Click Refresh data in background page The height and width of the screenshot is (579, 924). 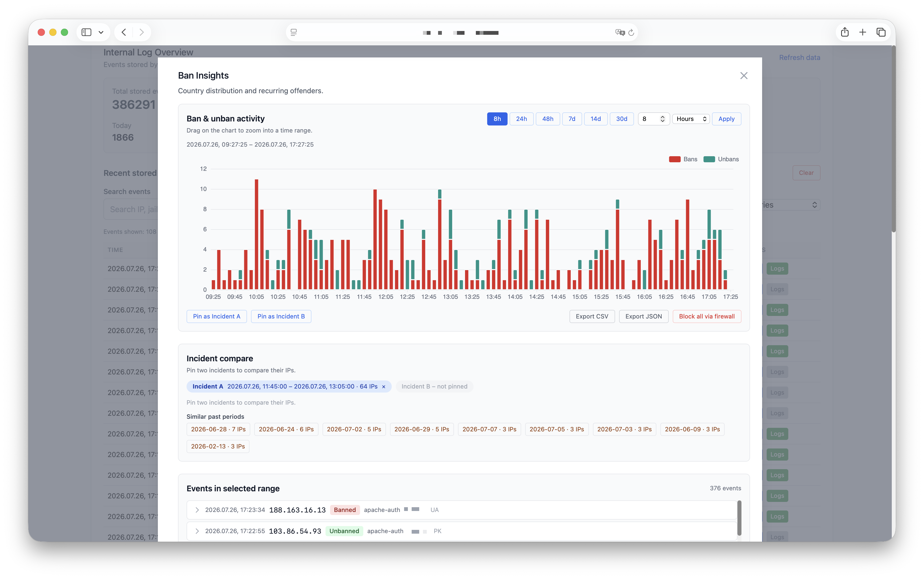(x=799, y=57)
